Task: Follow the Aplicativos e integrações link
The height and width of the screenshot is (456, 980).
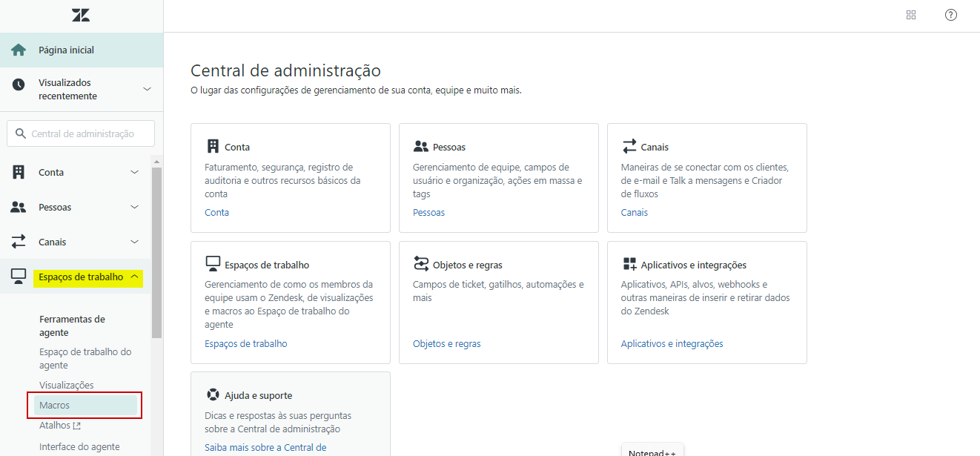Action: [672, 343]
